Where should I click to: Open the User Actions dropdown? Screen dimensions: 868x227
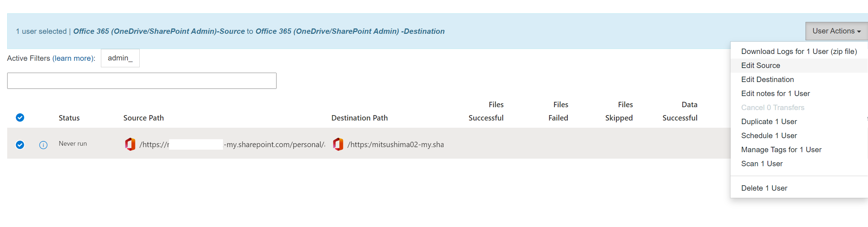click(836, 31)
